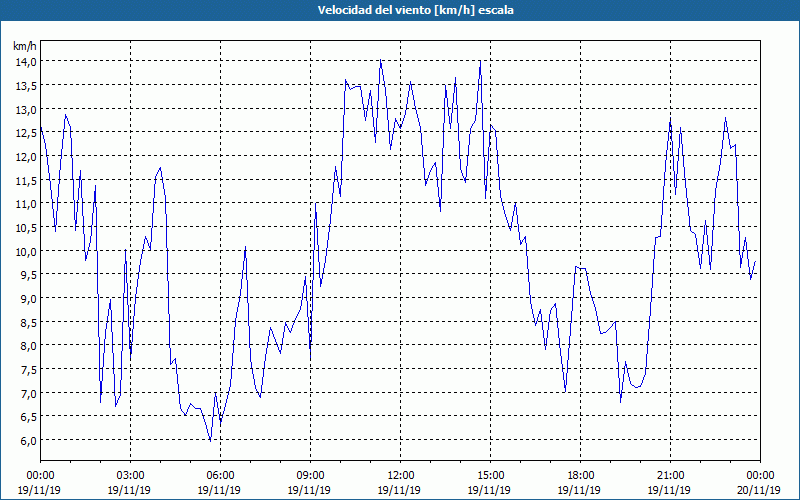Click the '14,0' y-axis value

(x=27, y=62)
